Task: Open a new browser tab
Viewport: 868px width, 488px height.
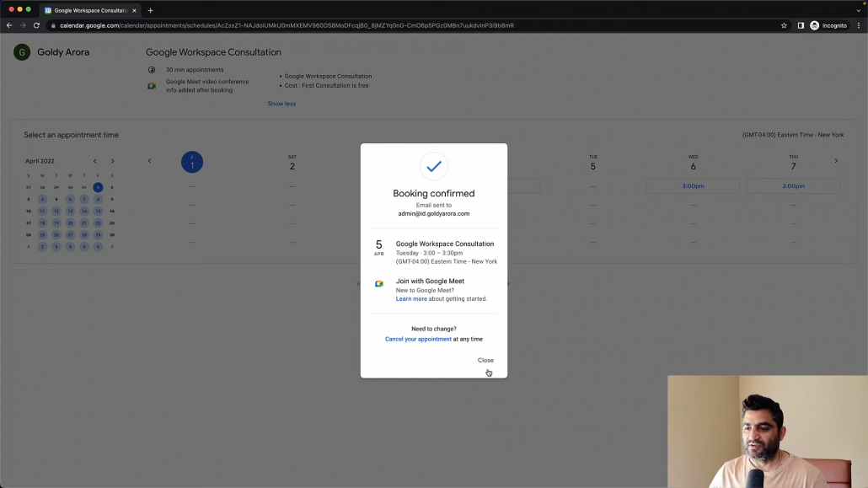Action: coord(150,10)
